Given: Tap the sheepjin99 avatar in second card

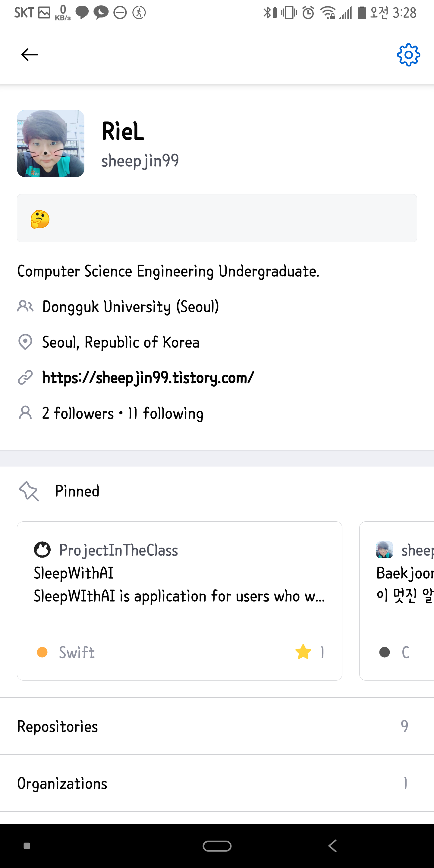Looking at the screenshot, I should (x=385, y=550).
